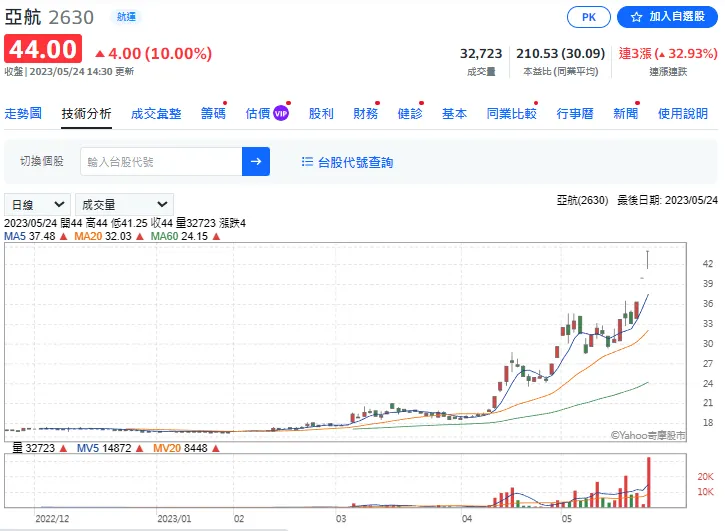
Task: Click red triangle next to MA60 value
Action: pos(216,237)
